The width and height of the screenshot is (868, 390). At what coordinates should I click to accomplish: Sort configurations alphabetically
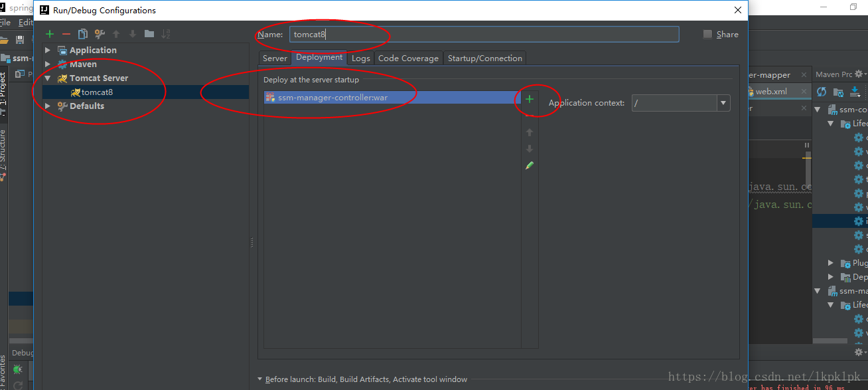pyautogui.click(x=166, y=34)
